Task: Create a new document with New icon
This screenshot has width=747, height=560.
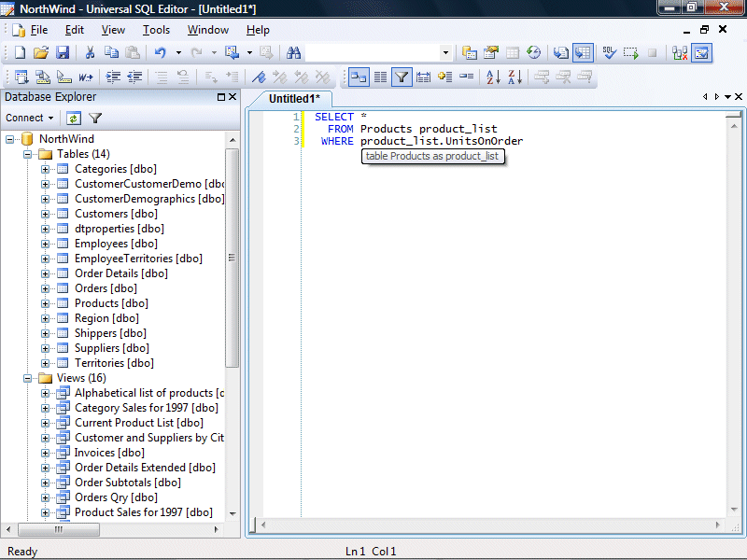Action: pos(20,52)
